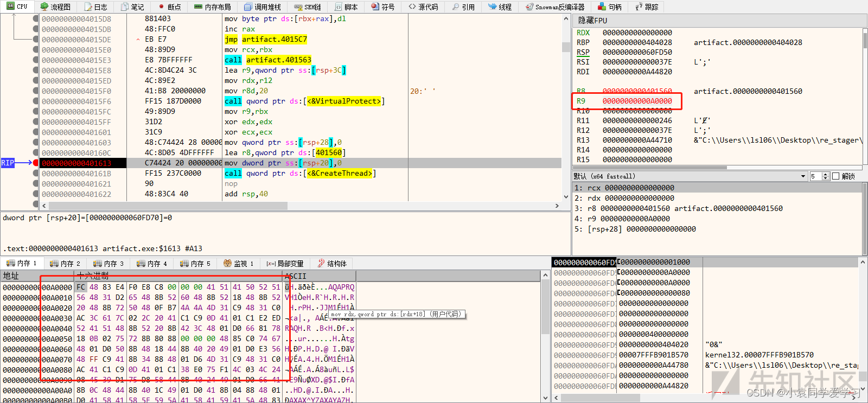Switch to the 跟踪 trace tab
This screenshot has width=868, height=403.
click(646, 7)
